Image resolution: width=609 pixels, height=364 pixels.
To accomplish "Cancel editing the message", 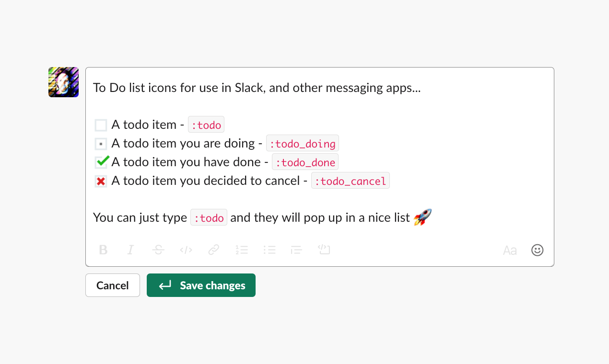I will (x=112, y=285).
